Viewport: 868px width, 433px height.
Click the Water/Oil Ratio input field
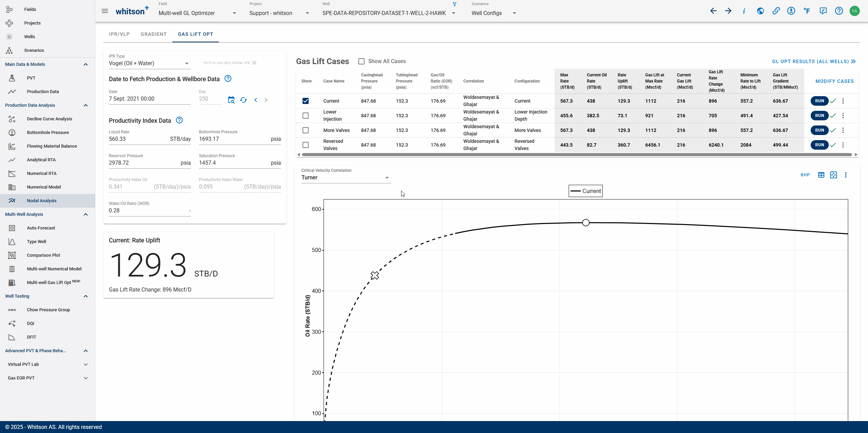pos(150,211)
